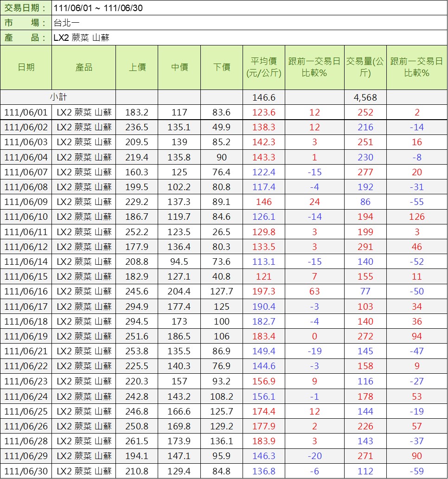Click the 111/06/30 date cell

click(26, 472)
